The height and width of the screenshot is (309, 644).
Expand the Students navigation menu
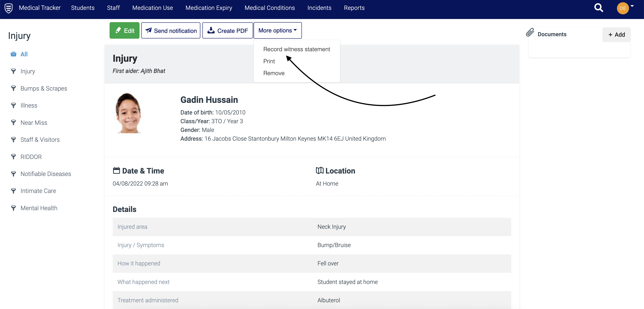[x=82, y=8]
